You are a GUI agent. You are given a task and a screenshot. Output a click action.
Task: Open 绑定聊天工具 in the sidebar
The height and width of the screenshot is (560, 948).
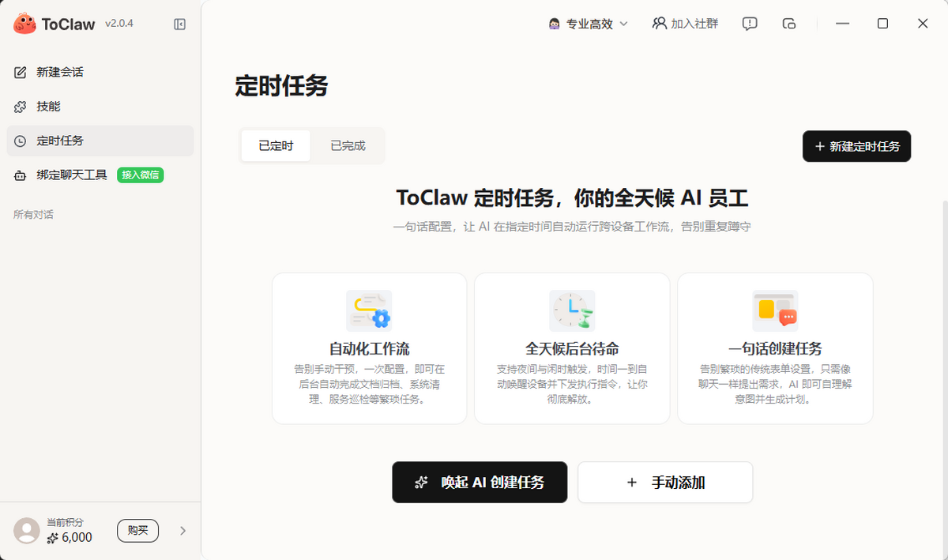point(72,175)
